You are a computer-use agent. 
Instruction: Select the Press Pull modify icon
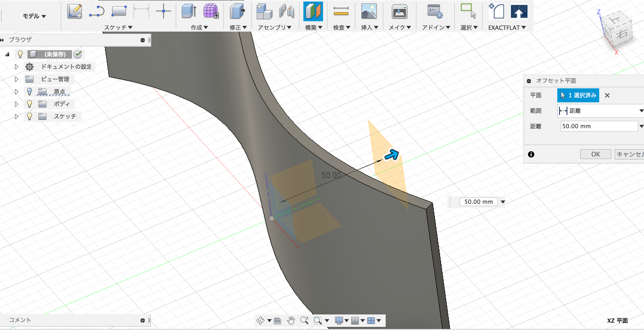pos(237,11)
